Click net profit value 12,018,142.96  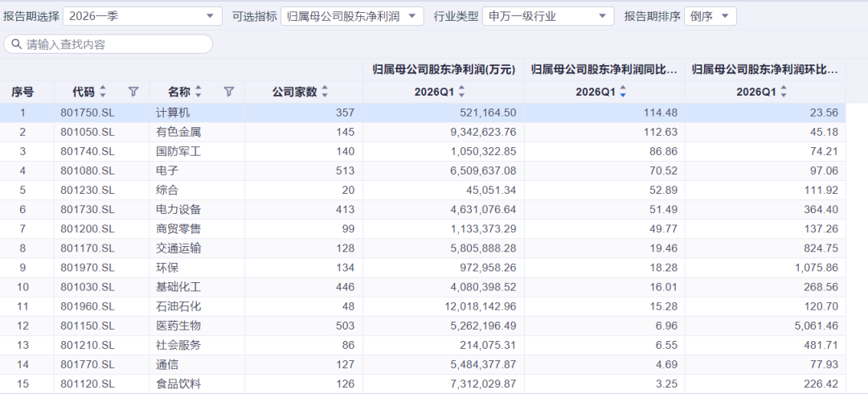(x=481, y=307)
